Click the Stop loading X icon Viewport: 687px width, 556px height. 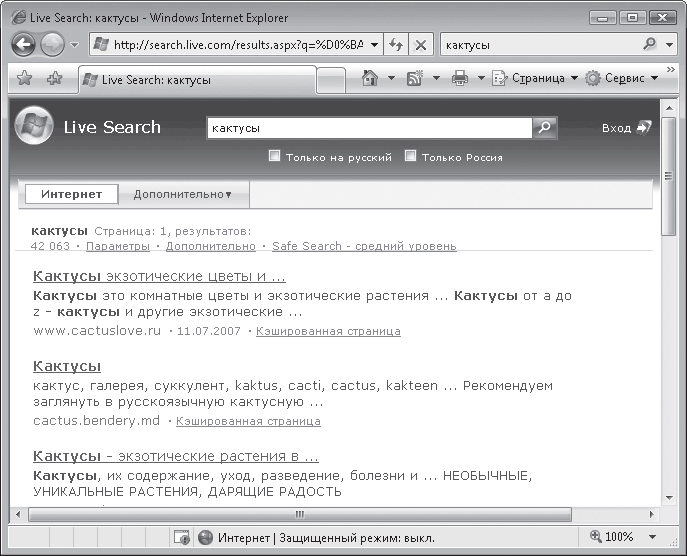(x=421, y=45)
